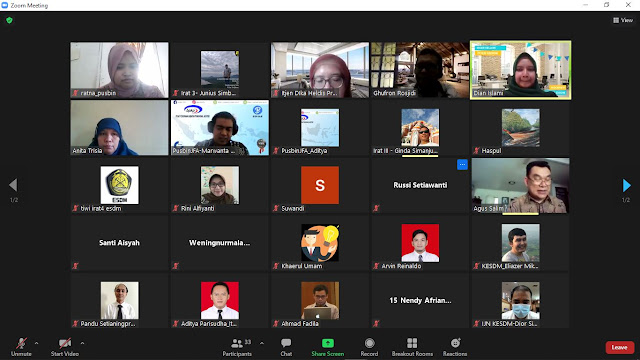Image resolution: width=640 pixels, height=360 pixels.
Task: Click Khaerul Umam cartoon avatar
Action: point(320,242)
